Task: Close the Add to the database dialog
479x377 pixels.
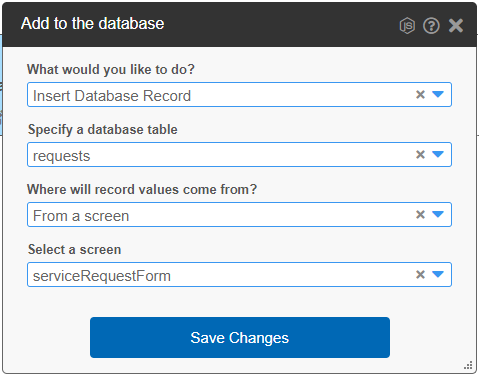Action: coord(456,26)
